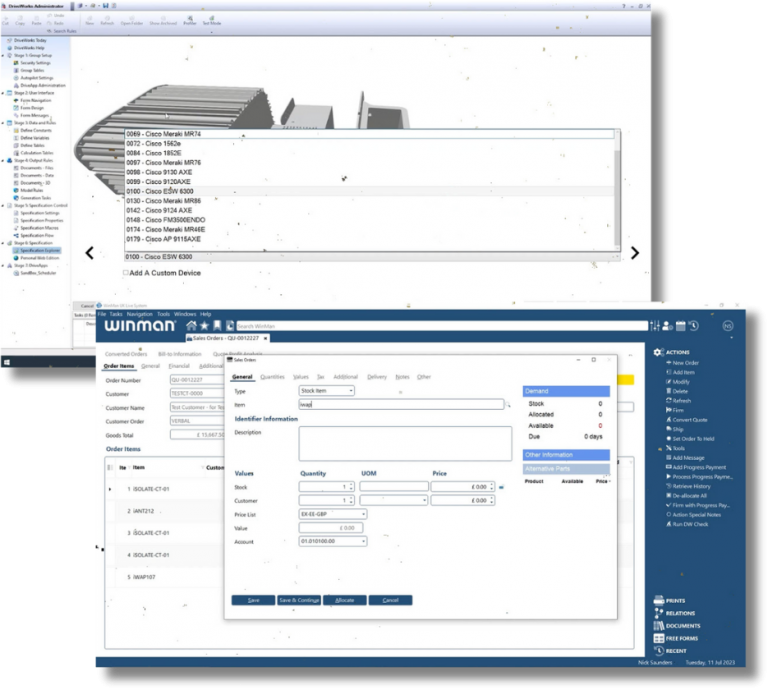Click Profiler in DriveWorks toolbar
This screenshot has height=690, width=768.
[x=190, y=21]
